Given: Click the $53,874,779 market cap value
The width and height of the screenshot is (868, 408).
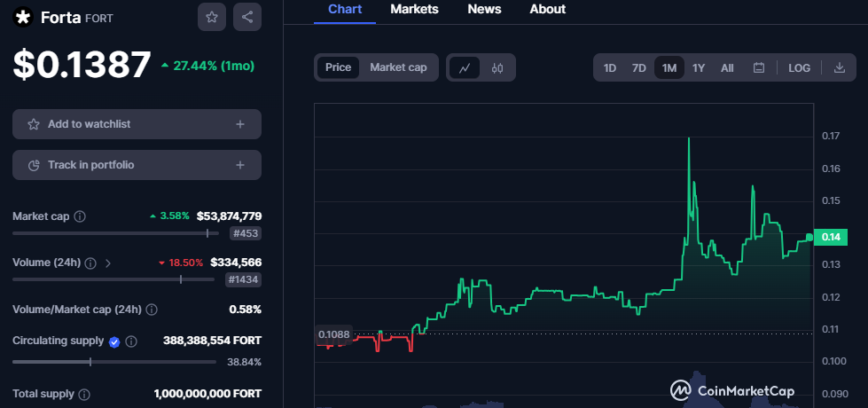Looking at the screenshot, I should pos(229,216).
